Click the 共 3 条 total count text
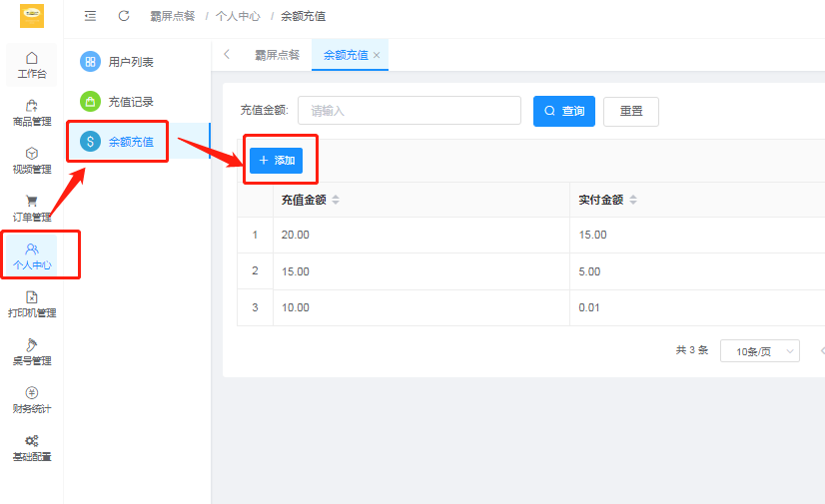Screen dimensions: 825x504 click(692, 350)
